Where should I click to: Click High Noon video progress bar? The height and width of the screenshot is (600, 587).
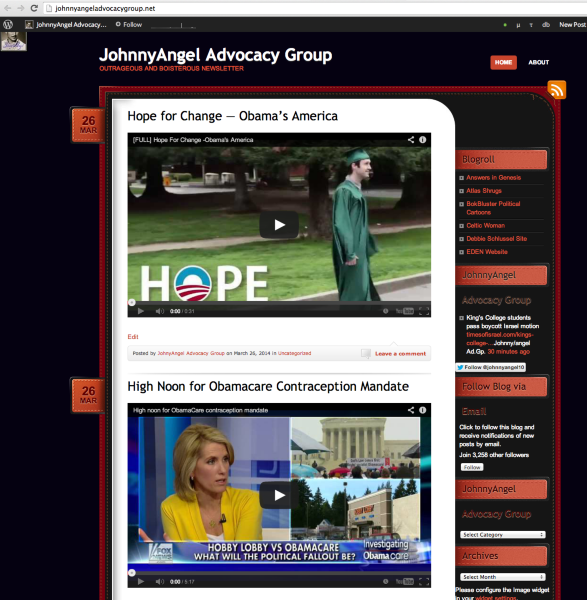279,573
